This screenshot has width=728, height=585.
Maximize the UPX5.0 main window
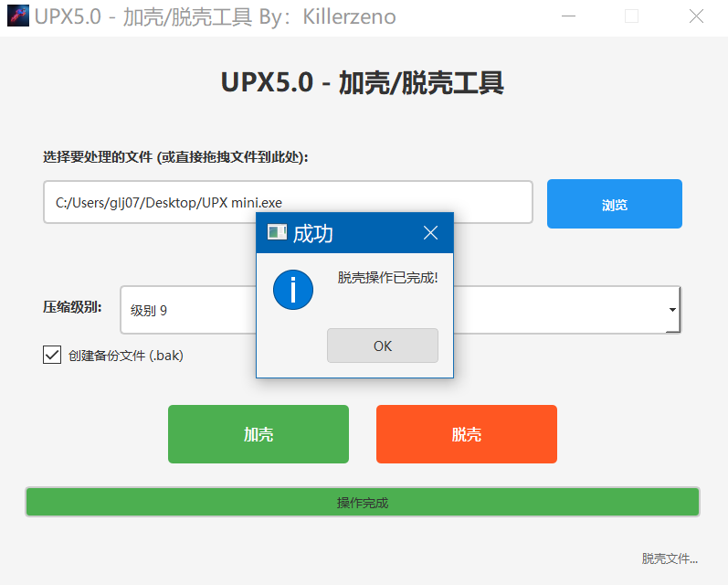click(x=631, y=16)
